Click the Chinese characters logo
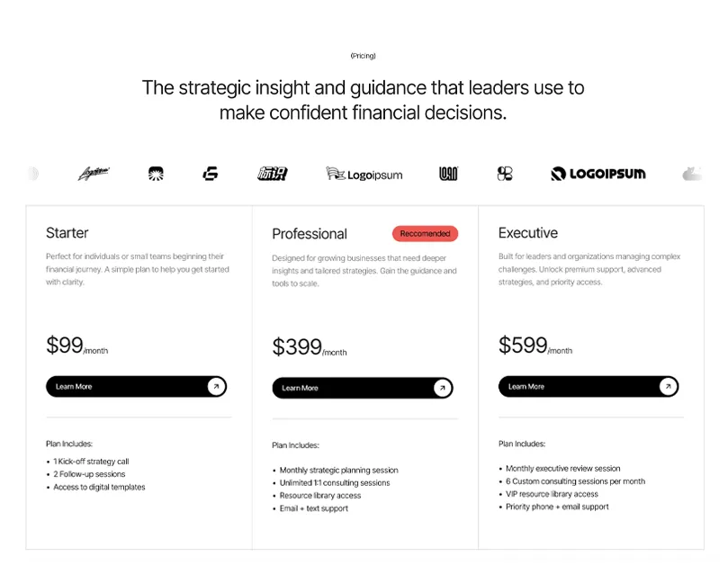The height and width of the screenshot is (575, 728). pos(273,174)
